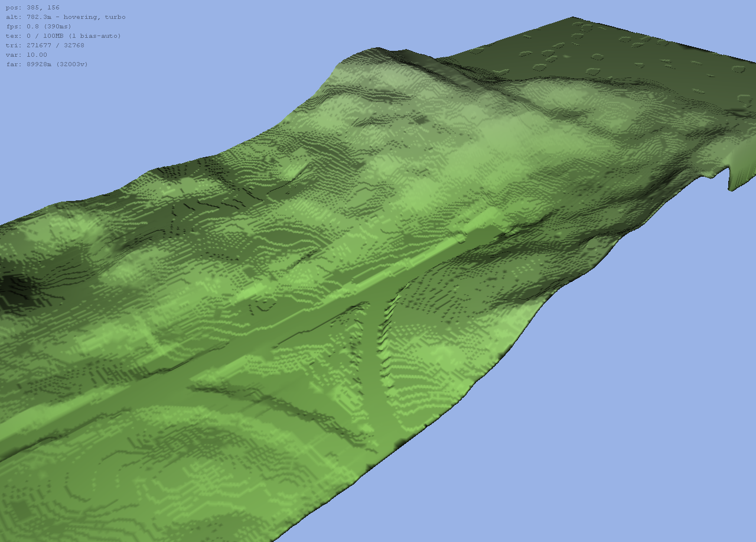Viewport: 756px width, 542px height.
Task: Click the "tex:" texture memory label
Action: (x=13, y=36)
